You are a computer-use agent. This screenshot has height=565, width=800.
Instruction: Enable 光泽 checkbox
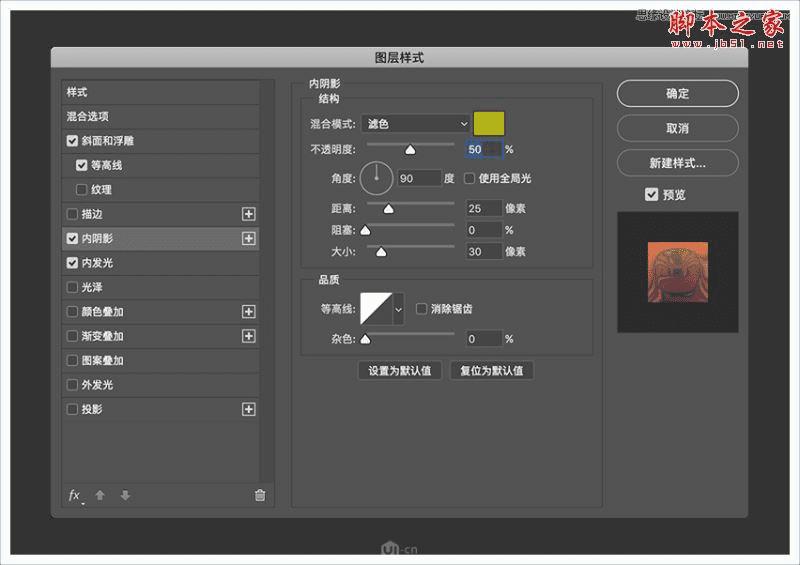(x=72, y=287)
